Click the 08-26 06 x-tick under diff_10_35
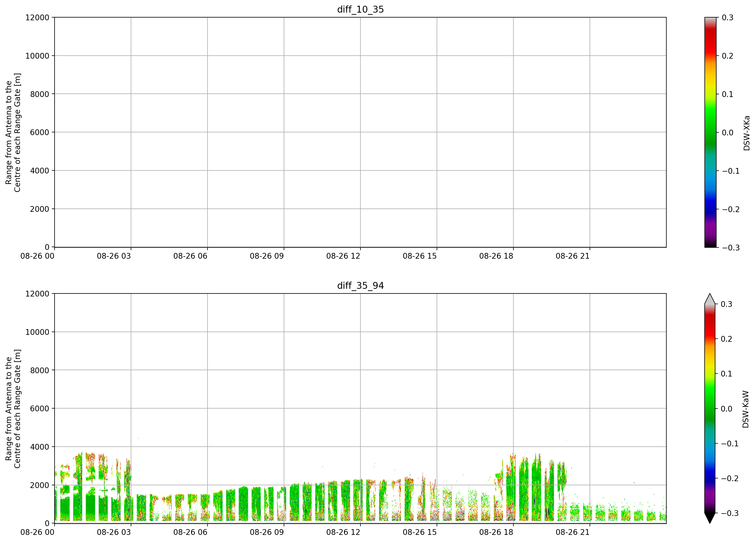This screenshot has height=542, width=756. [190, 256]
